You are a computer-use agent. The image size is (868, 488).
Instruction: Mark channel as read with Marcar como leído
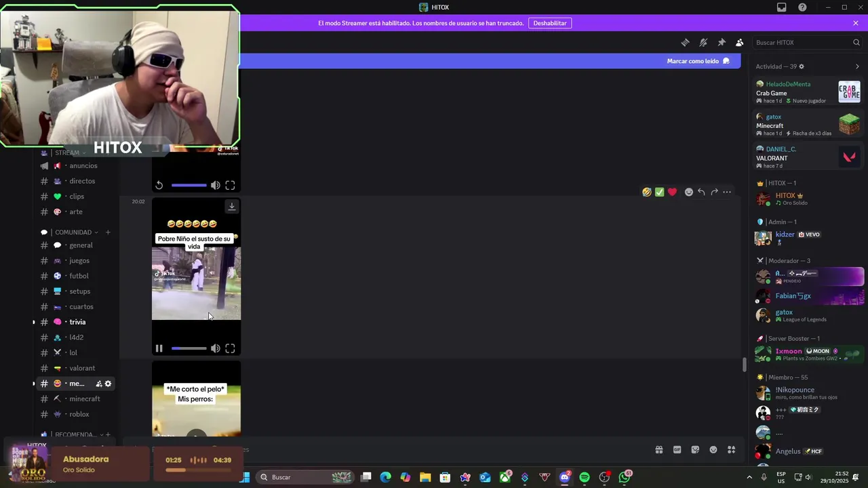[698, 61]
